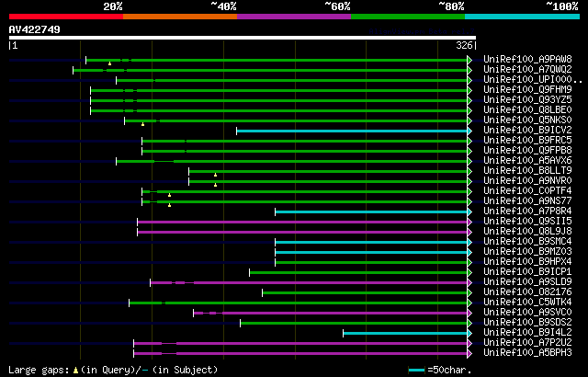Select the UniRef100_A9NVR0 label
Screen dimensions: 588x377
(527, 181)
